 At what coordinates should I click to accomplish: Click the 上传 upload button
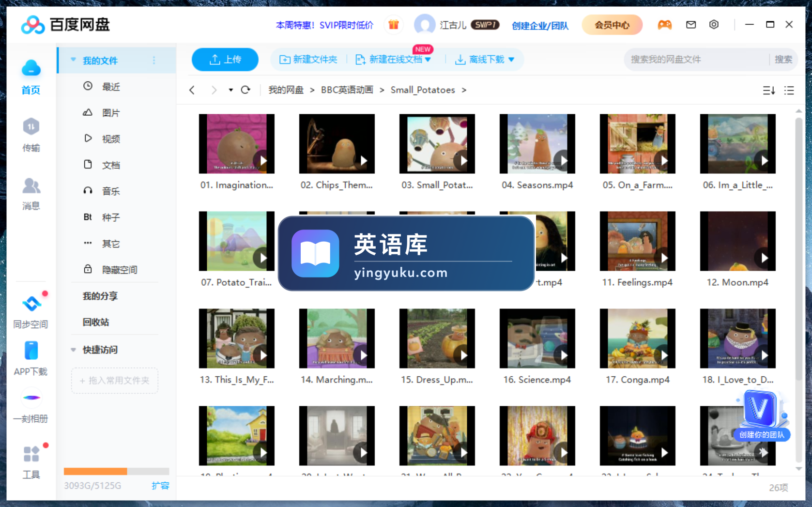(225, 60)
